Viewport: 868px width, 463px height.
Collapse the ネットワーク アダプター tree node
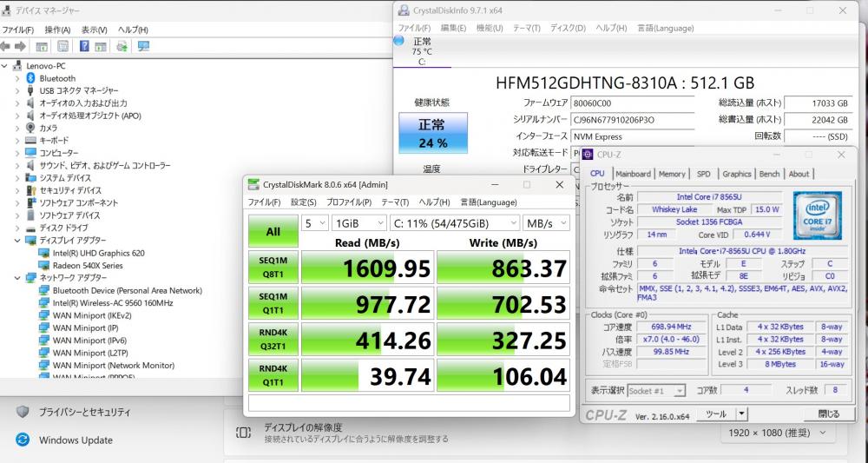17,278
